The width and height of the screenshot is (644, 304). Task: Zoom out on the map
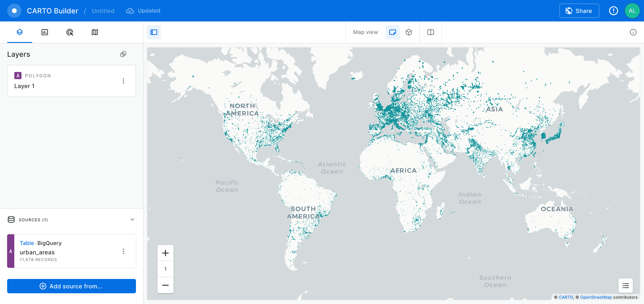165,285
